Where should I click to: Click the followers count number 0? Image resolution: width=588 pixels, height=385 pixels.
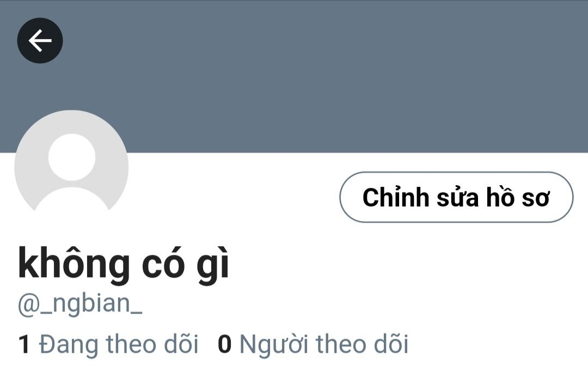(x=224, y=344)
